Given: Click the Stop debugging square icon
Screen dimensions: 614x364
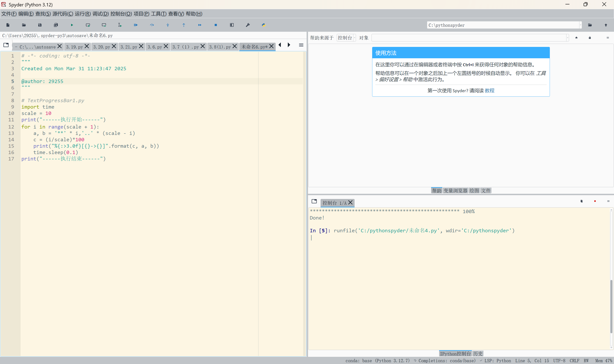Looking at the screenshot, I should point(216,25).
